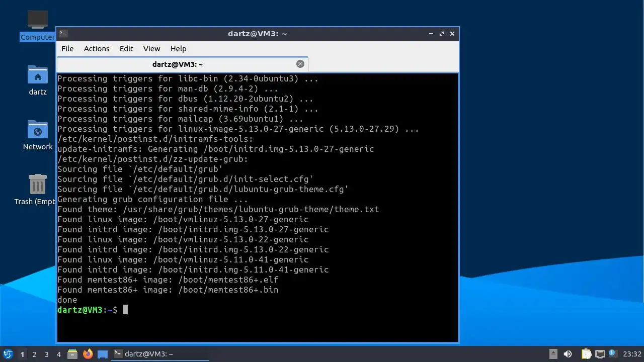Click the show desktop panel icon

(103, 354)
